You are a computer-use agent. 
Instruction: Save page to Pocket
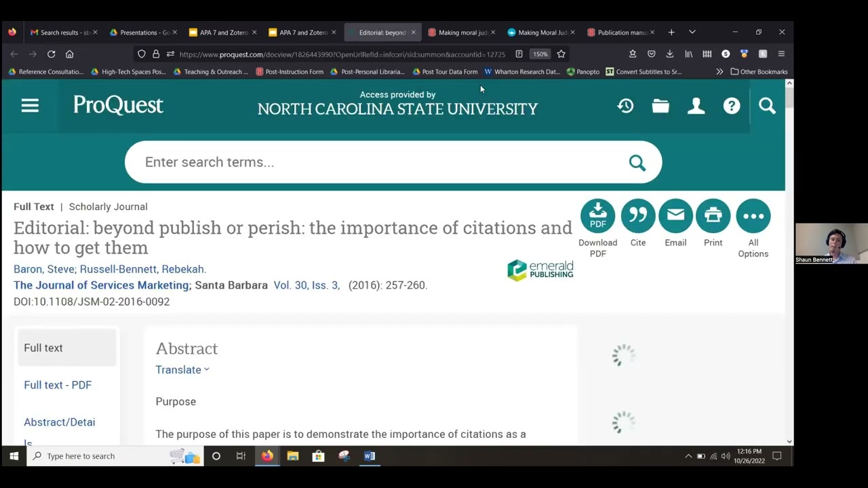(651, 54)
